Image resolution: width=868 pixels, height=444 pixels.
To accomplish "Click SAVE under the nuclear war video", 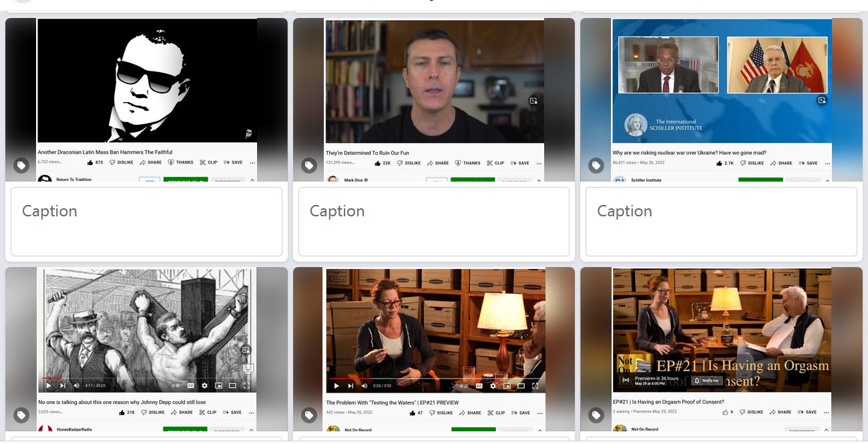I will click(x=808, y=163).
